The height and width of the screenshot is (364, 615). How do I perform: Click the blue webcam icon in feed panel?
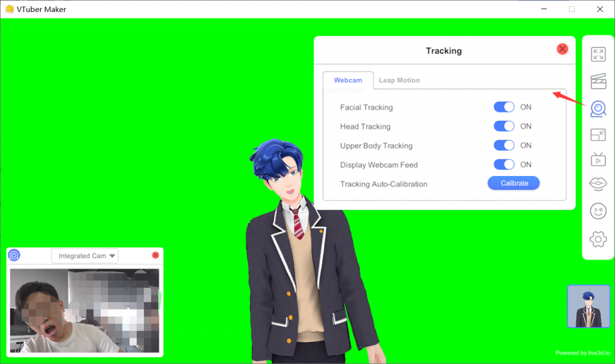14,255
